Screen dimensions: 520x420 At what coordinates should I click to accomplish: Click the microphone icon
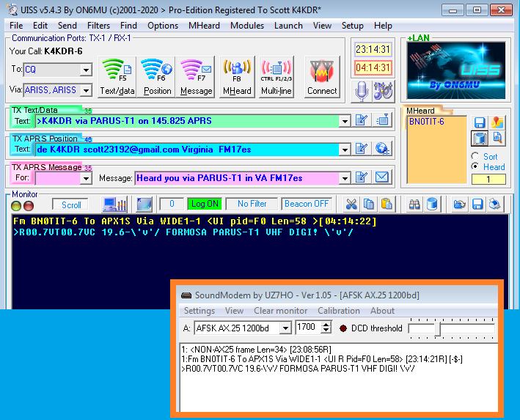pyautogui.click(x=362, y=91)
